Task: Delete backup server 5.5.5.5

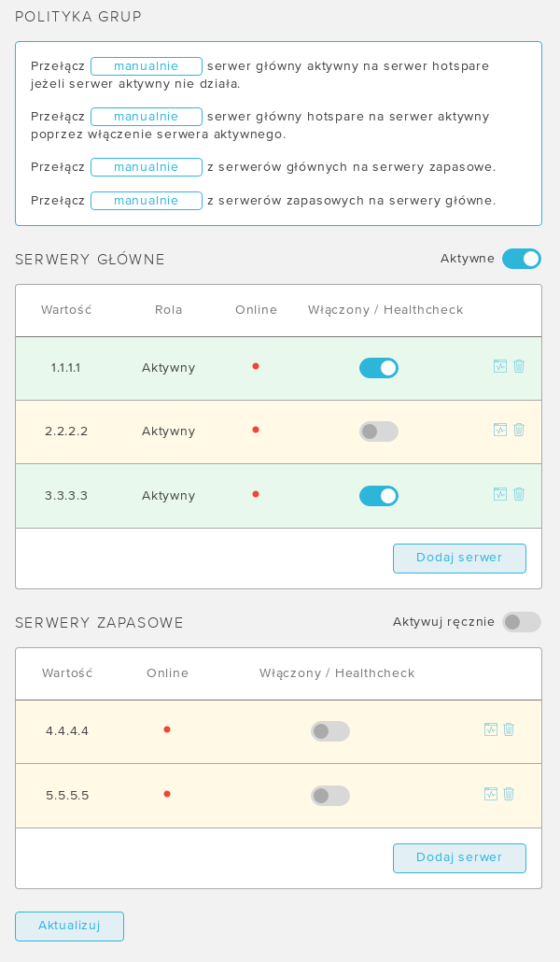Action: [509, 794]
